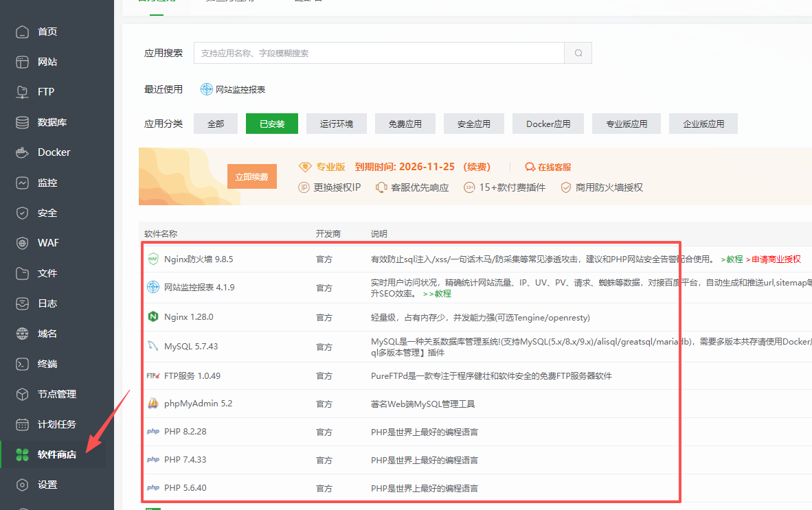Click the 应用搜索 input field
The width and height of the screenshot is (812, 510).
point(379,53)
